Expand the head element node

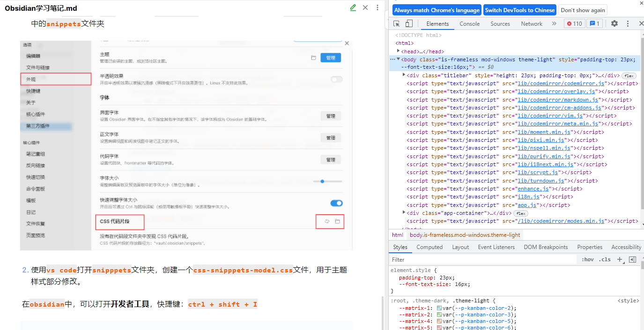(x=398, y=51)
